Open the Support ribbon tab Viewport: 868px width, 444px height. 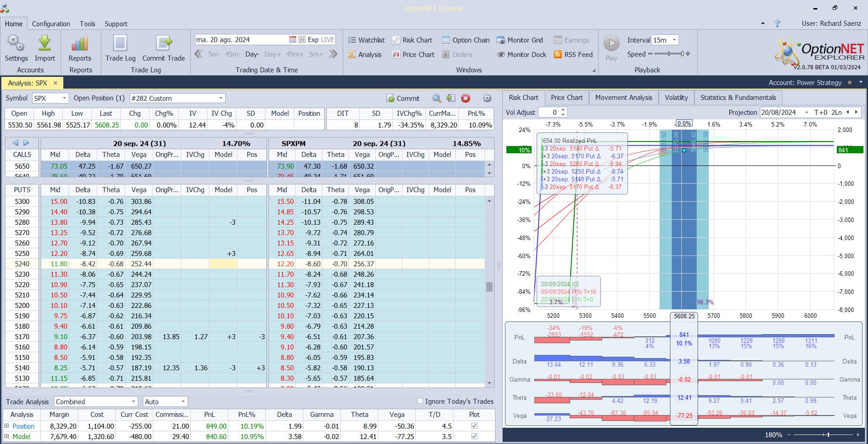click(x=116, y=24)
